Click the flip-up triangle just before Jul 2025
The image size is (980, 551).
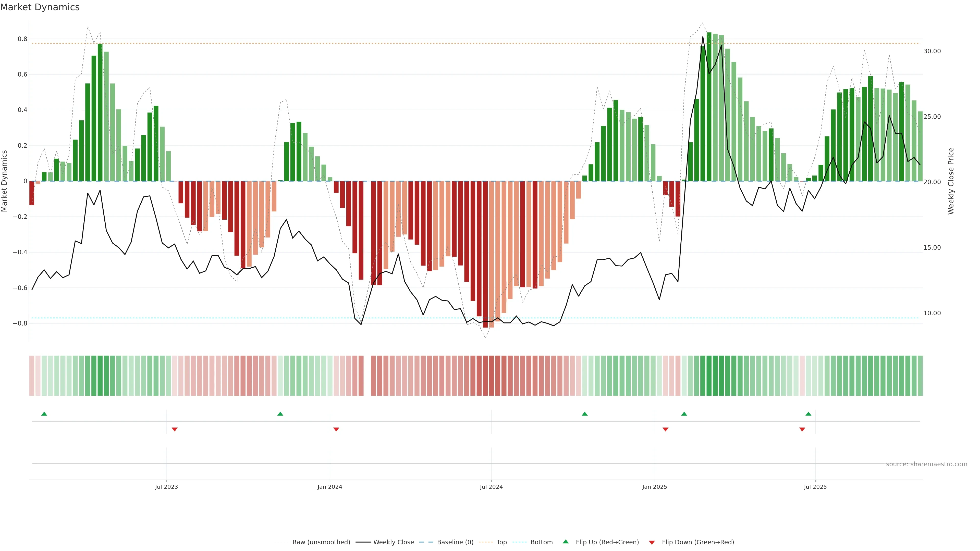(x=808, y=414)
